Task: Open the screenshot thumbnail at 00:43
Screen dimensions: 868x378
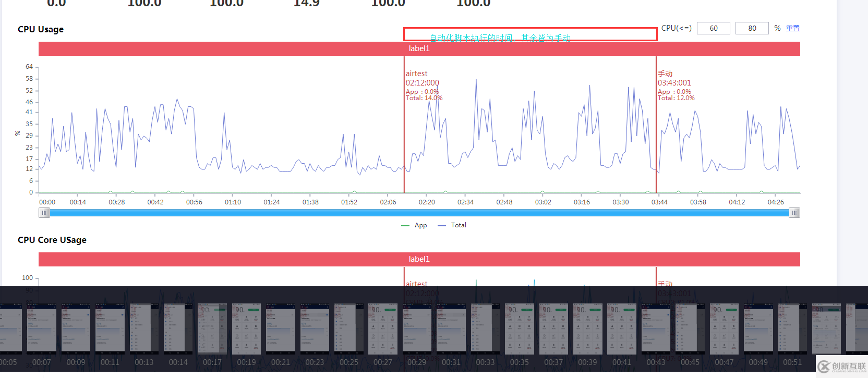Action: point(656,329)
